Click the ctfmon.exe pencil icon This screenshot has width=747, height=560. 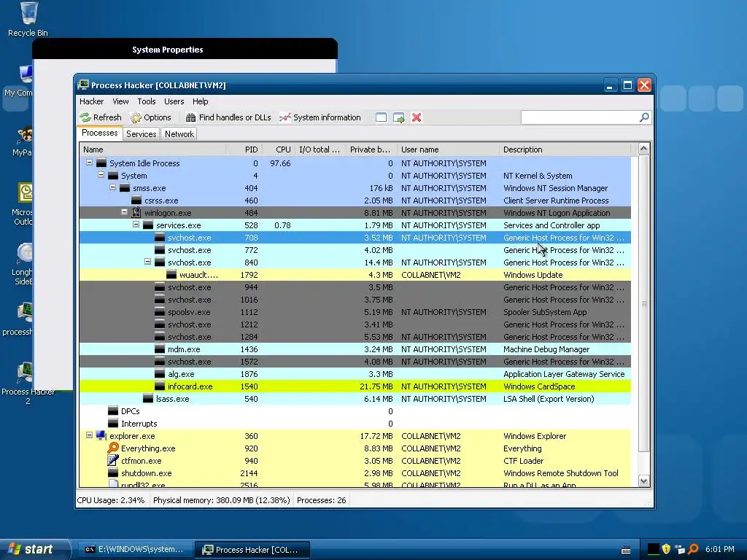(x=113, y=461)
